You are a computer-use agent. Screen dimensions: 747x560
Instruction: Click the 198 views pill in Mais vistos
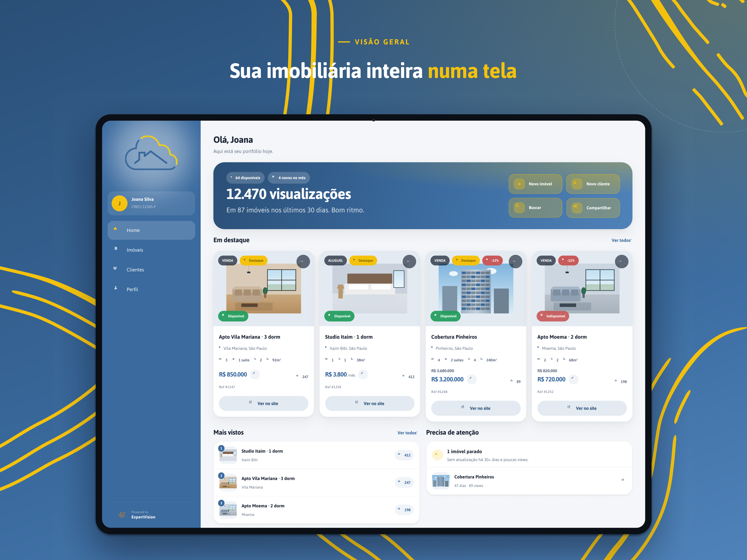404,510
